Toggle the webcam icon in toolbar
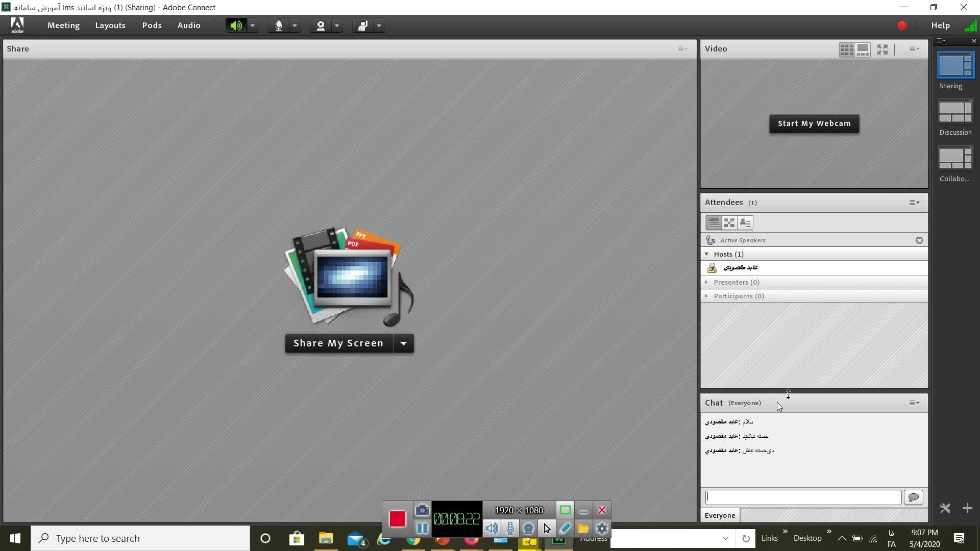Viewport: 980px width, 551px height. (321, 26)
